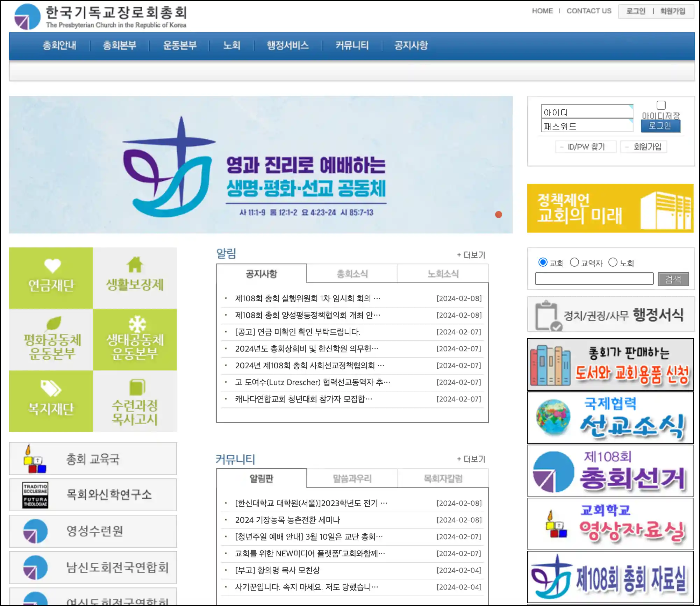Select the 교역자 radio button
Image resolution: width=700 pixels, height=606 pixels.
[x=574, y=262]
